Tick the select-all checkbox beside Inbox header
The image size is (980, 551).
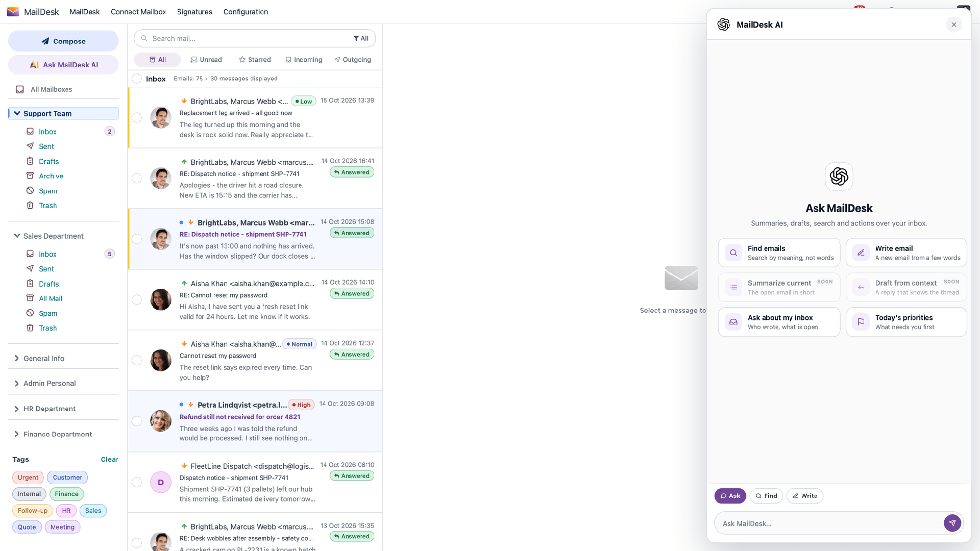click(137, 79)
